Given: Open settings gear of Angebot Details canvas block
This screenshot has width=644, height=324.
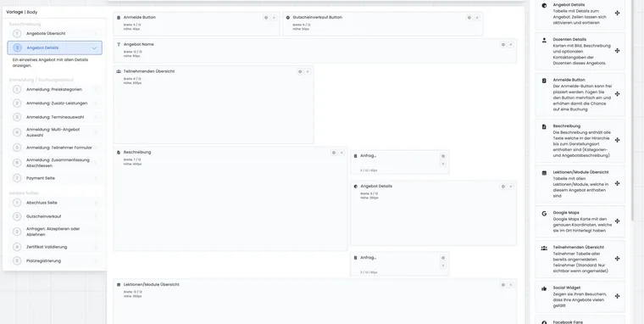Looking at the screenshot, I should (x=503, y=187).
